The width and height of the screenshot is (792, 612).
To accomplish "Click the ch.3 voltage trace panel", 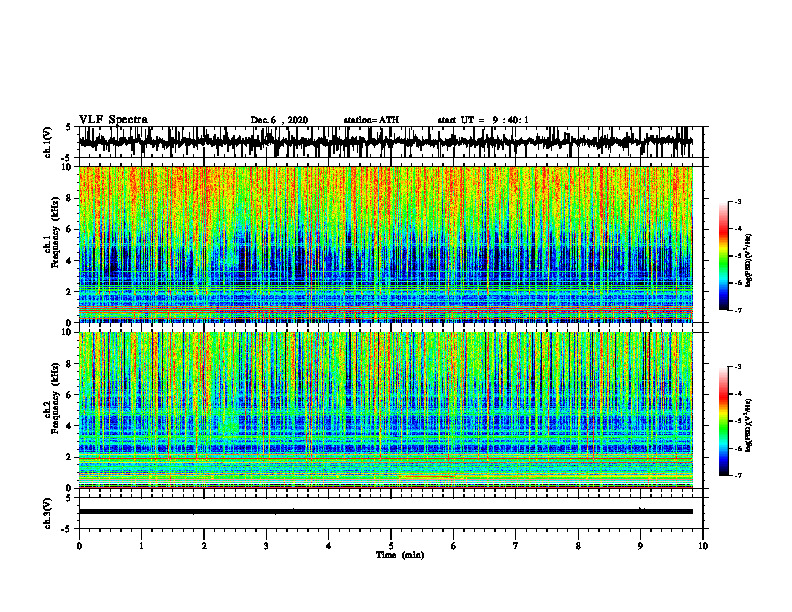I will pyautogui.click(x=390, y=513).
